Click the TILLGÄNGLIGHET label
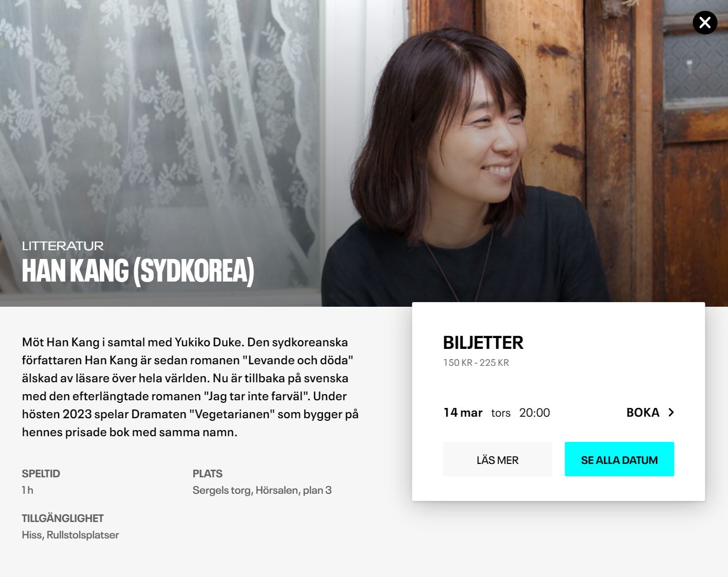Image resolution: width=728 pixels, height=577 pixels. pyautogui.click(x=63, y=518)
